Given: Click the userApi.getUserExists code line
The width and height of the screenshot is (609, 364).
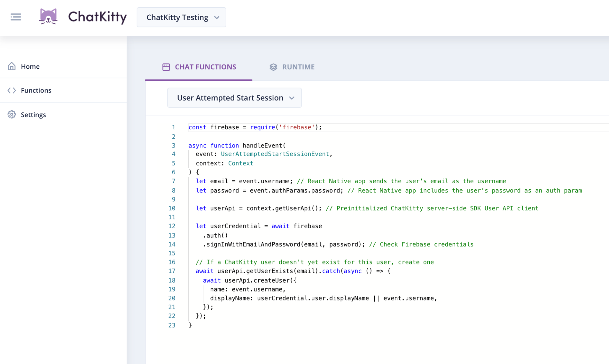Looking at the screenshot, I should pyautogui.click(x=293, y=271).
